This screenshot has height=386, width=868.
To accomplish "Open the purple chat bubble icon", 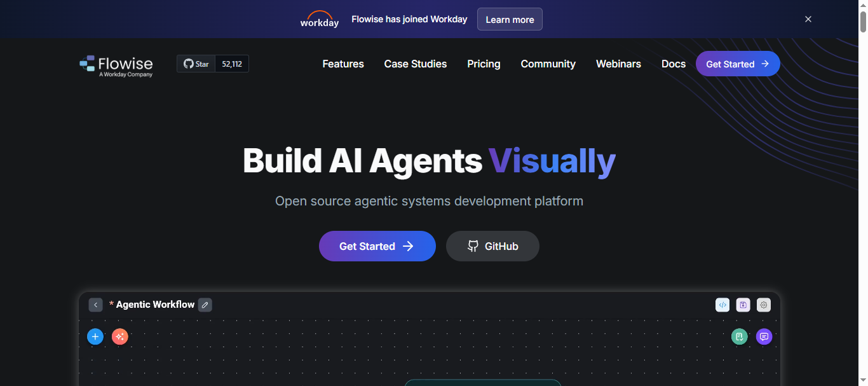I will [x=764, y=336].
